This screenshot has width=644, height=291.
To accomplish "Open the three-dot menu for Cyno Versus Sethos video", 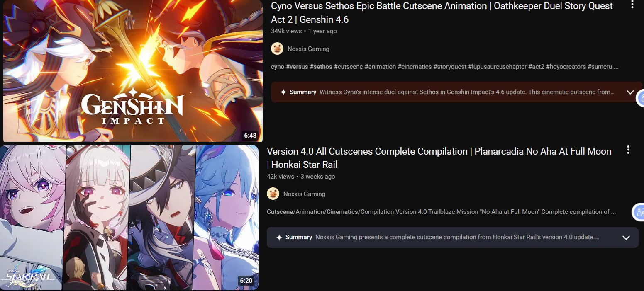I will tap(632, 5).
